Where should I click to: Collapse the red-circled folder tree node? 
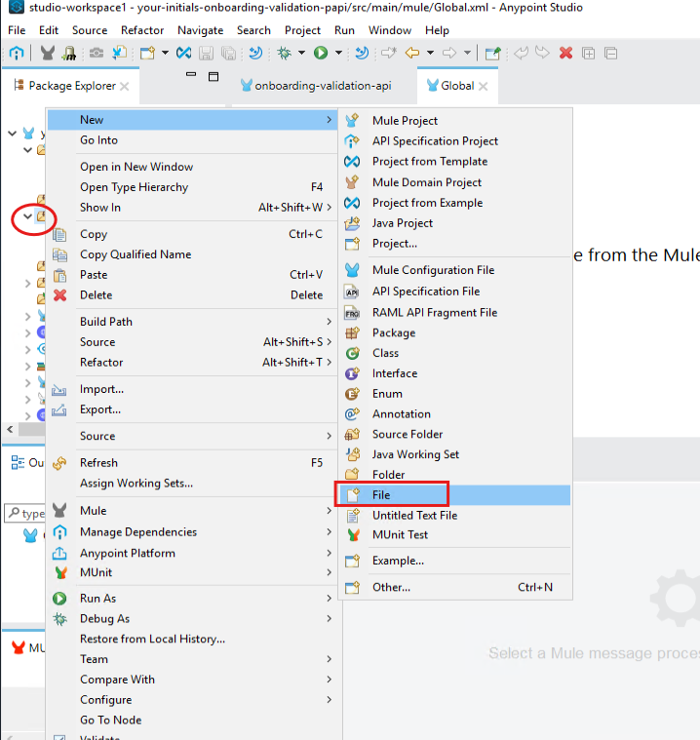tap(28, 216)
